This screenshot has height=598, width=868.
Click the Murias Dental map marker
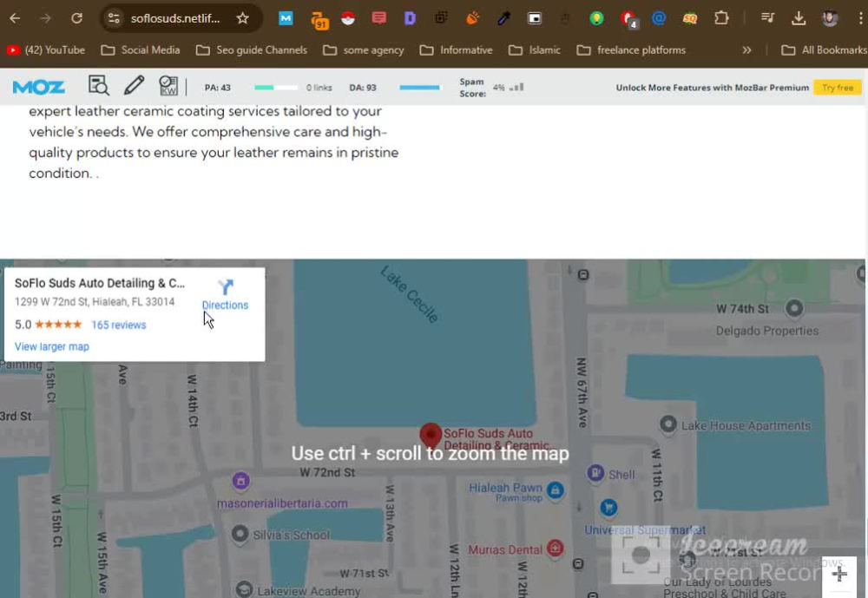coord(555,549)
